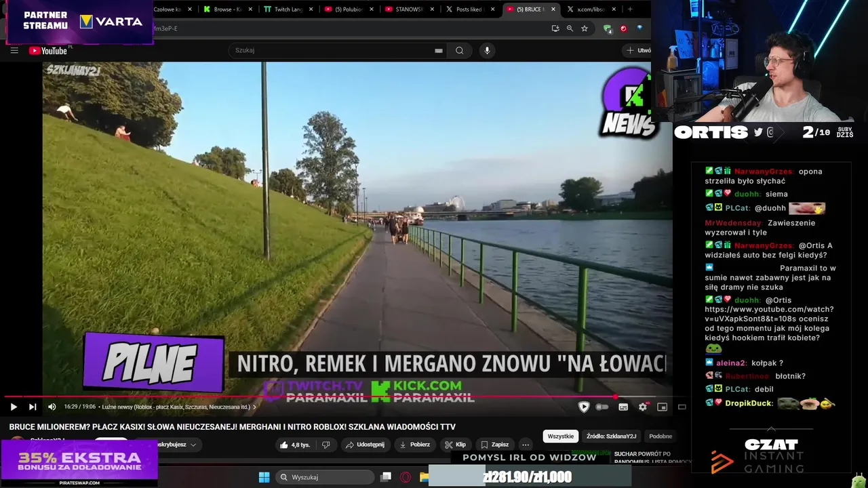Screen dimensions: 868x488
Task: Bookmark this page with star icon
Action: pyautogui.click(x=585, y=28)
